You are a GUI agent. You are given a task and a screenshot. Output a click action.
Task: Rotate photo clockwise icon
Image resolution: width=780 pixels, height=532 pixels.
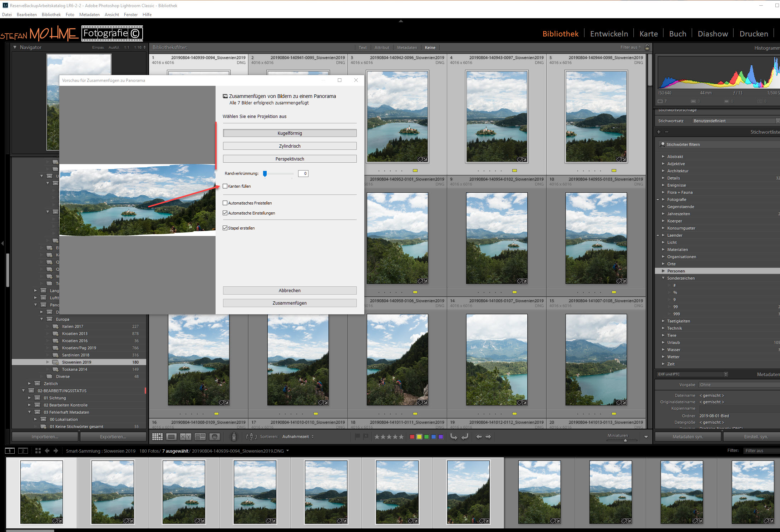pos(465,437)
